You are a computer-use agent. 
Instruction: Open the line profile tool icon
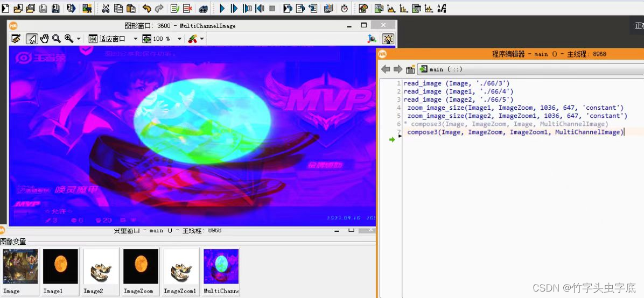point(429,8)
